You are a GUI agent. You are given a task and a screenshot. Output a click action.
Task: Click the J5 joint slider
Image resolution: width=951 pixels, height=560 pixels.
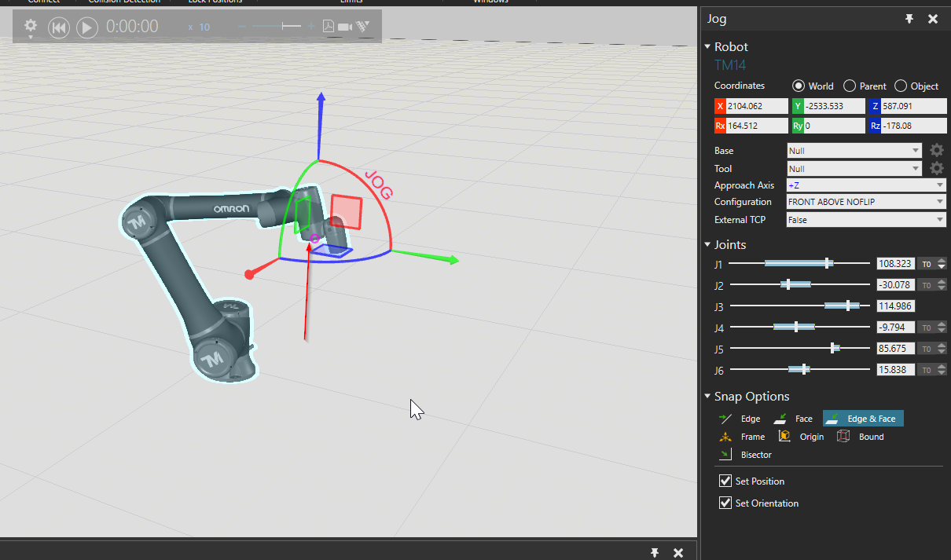point(799,349)
